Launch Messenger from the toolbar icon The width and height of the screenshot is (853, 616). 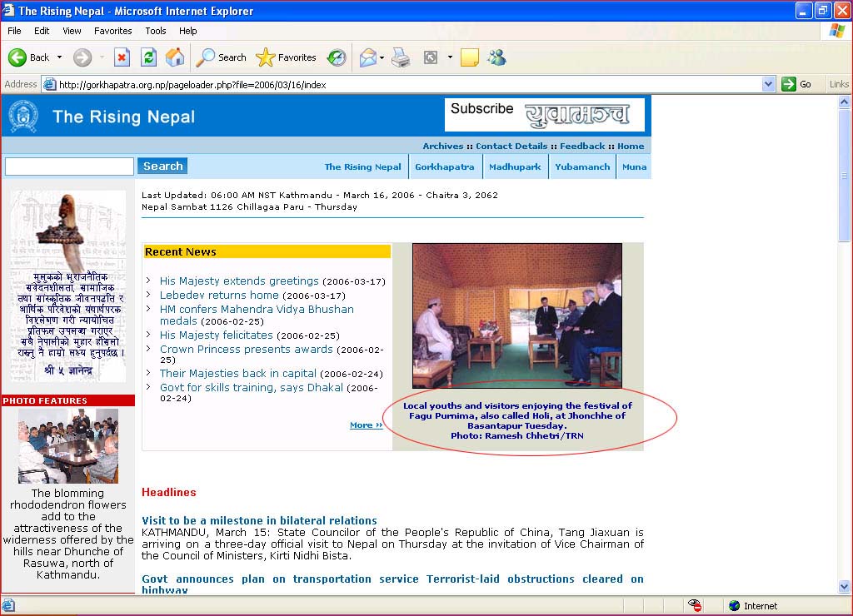click(497, 57)
